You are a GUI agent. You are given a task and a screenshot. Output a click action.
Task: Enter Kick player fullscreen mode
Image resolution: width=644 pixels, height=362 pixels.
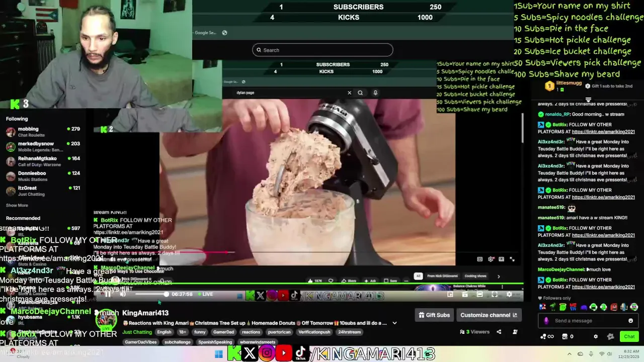(x=495, y=295)
